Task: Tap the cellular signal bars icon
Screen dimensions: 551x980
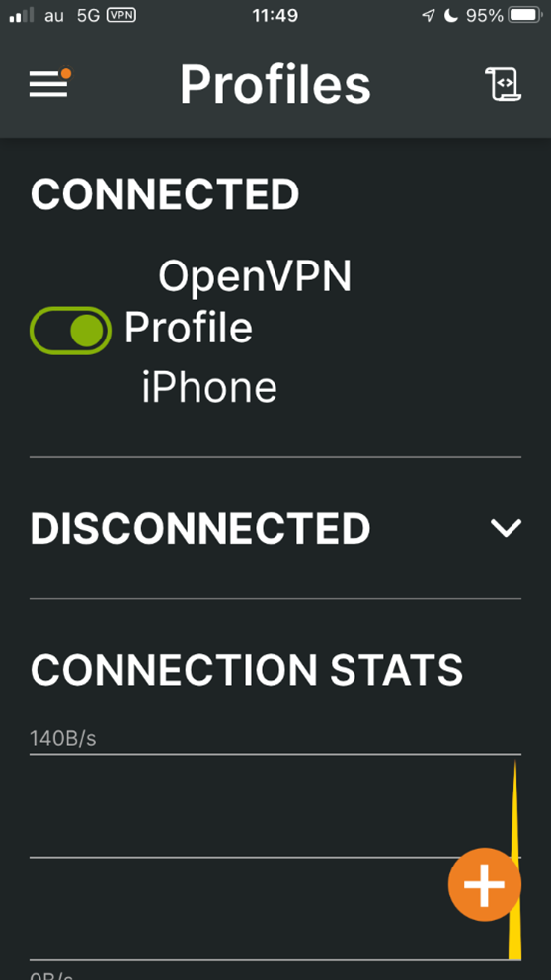Action: [22, 16]
